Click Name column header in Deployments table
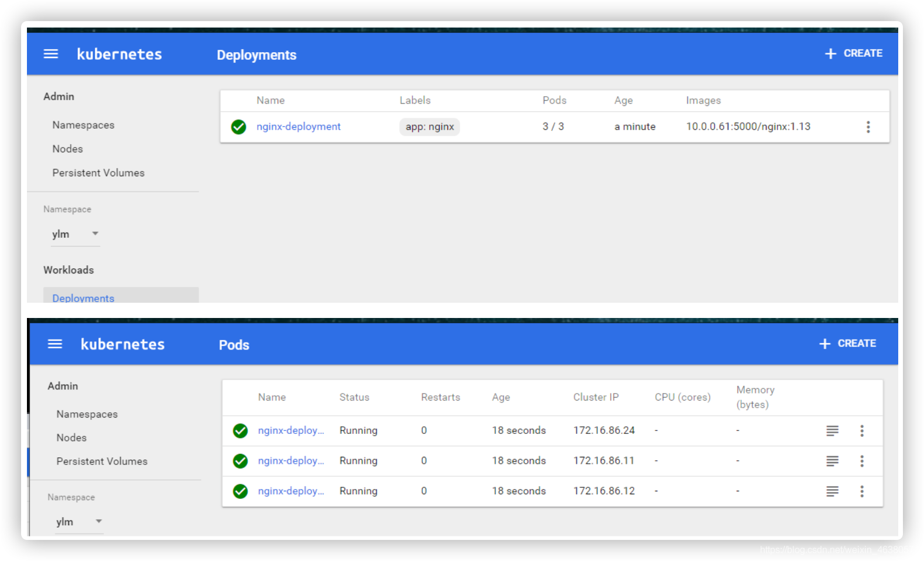Screen dimensions: 924x561 [x=271, y=100]
